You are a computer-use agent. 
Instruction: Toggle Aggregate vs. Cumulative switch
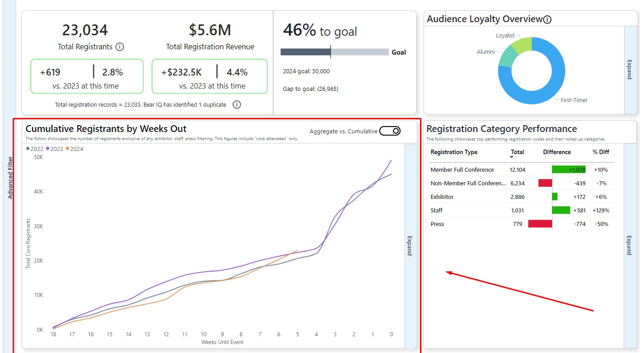390,131
